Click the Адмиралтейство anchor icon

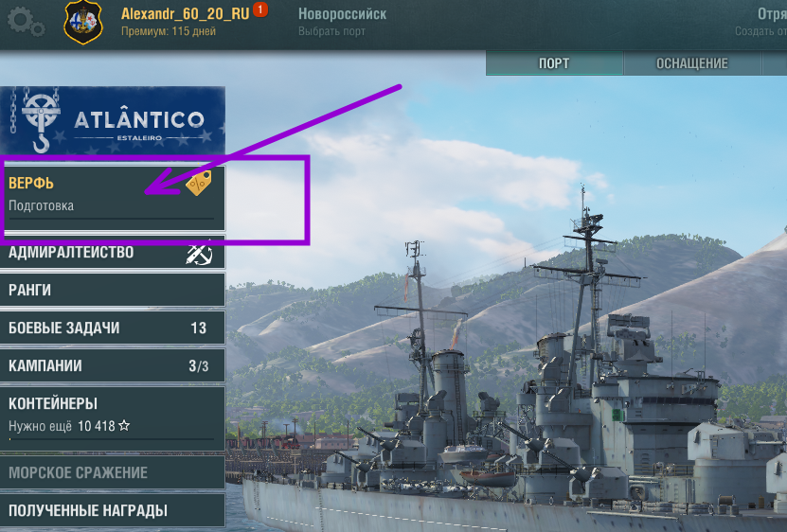pyautogui.click(x=199, y=253)
